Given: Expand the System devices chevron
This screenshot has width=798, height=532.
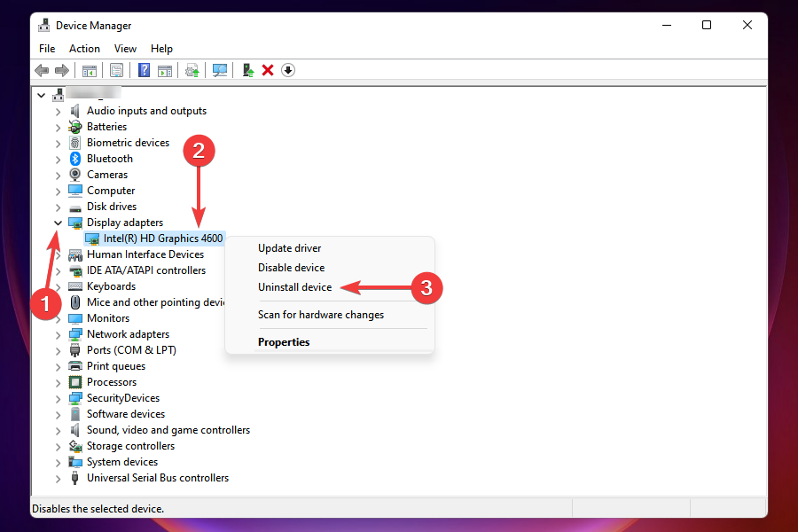Looking at the screenshot, I should coord(58,462).
